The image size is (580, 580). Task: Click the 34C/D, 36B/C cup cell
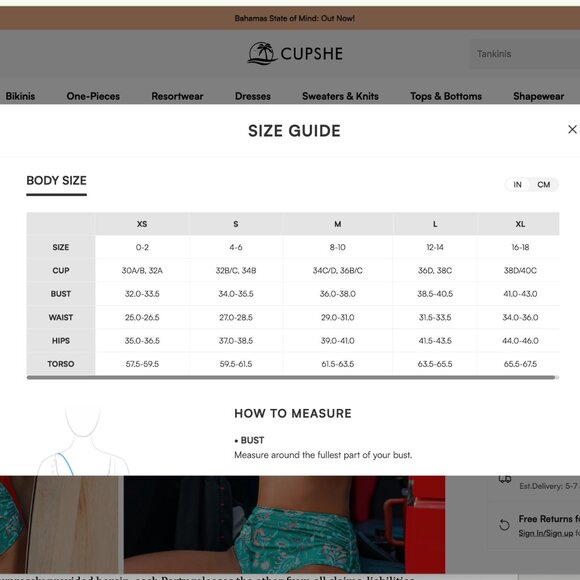click(337, 270)
